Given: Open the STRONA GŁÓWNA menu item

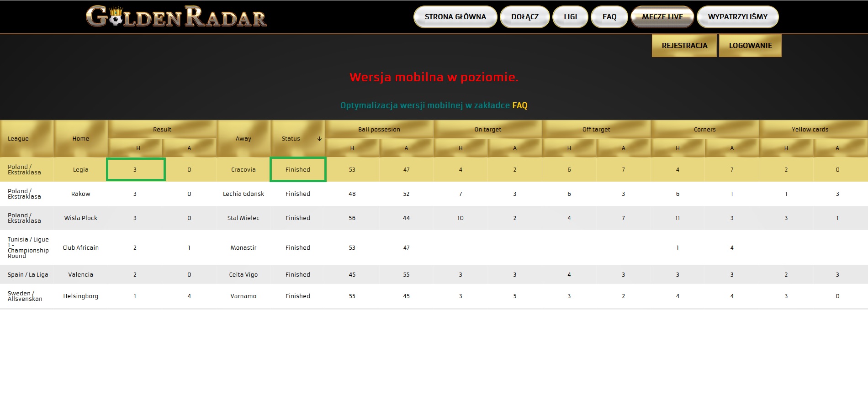Looking at the screenshot, I should (x=455, y=17).
